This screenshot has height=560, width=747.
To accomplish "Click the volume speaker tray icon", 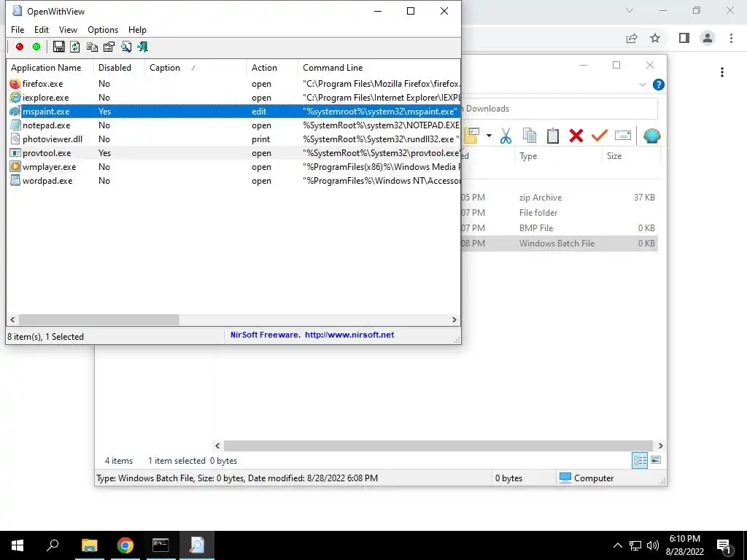I will click(x=653, y=545).
